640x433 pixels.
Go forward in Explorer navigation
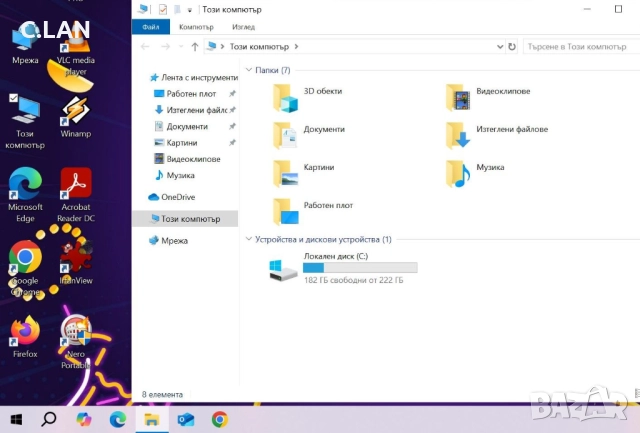(165, 47)
